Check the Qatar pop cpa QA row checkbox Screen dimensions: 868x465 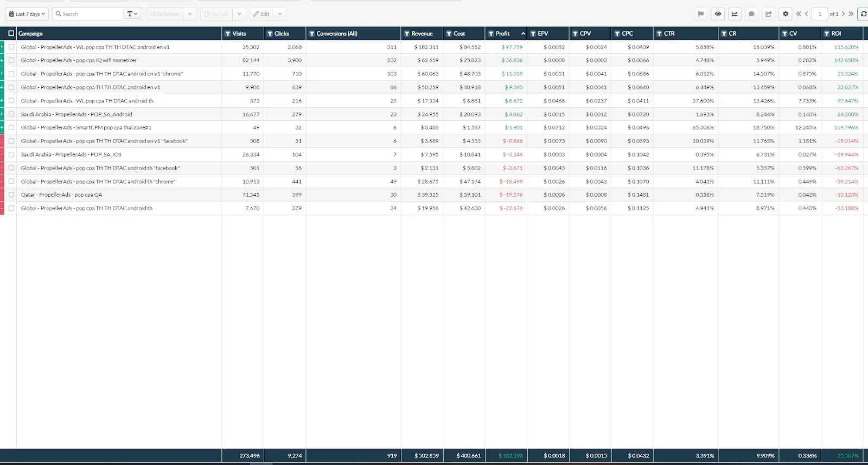click(11, 195)
